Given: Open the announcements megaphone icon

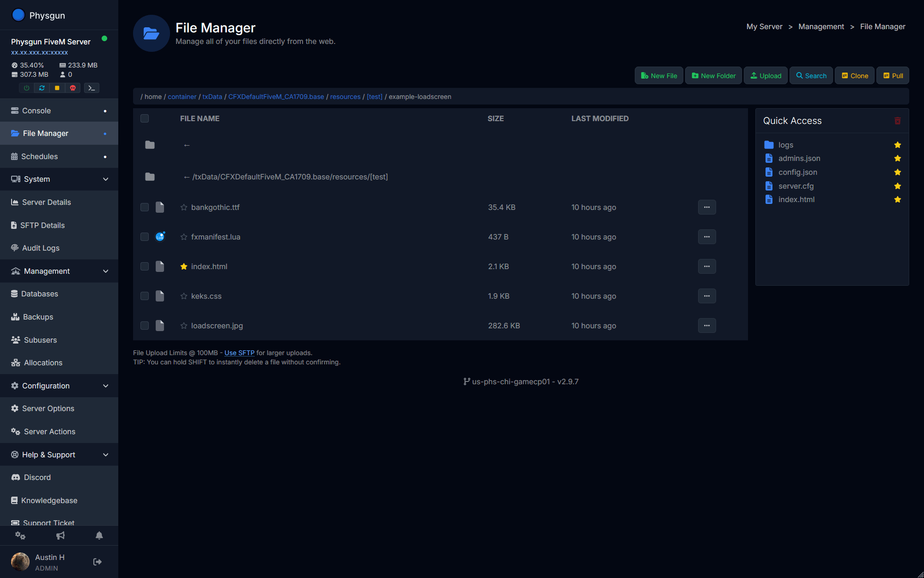Looking at the screenshot, I should tap(61, 535).
